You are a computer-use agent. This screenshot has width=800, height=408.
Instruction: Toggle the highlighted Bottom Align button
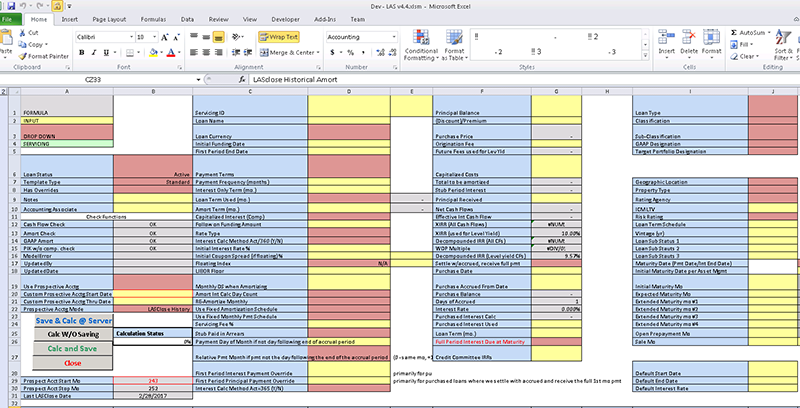(218, 37)
